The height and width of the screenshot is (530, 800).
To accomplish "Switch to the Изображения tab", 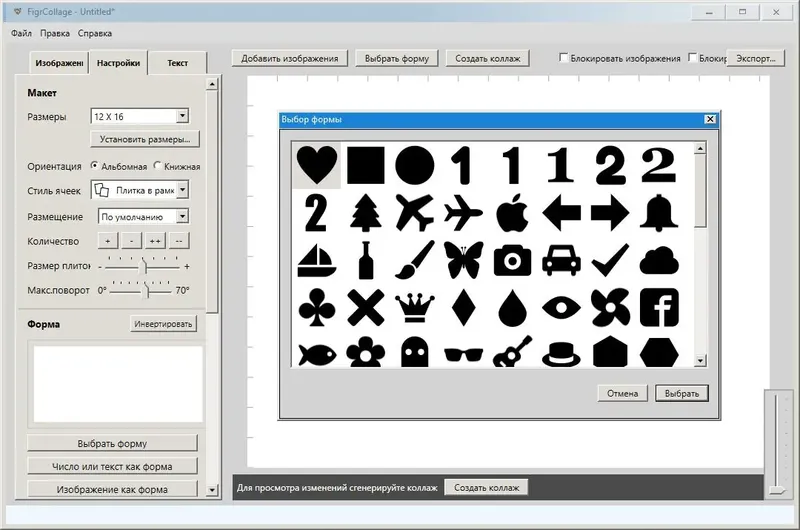I will (x=59, y=63).
